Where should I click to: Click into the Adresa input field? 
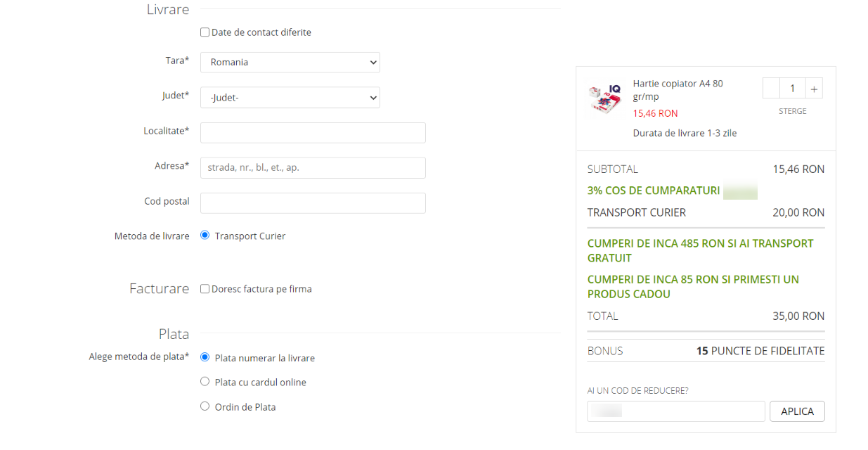click(x=313, y=168)
